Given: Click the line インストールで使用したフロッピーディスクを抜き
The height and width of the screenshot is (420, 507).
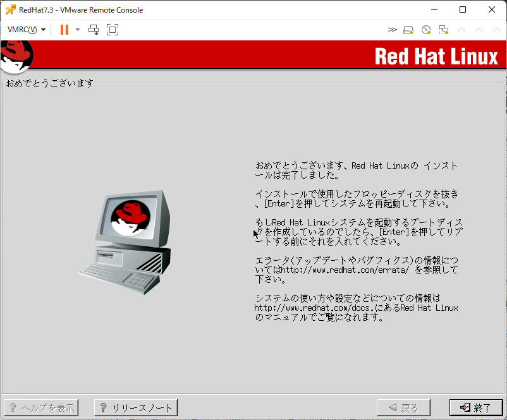Looking at the screenshot, I should (357, 194).
